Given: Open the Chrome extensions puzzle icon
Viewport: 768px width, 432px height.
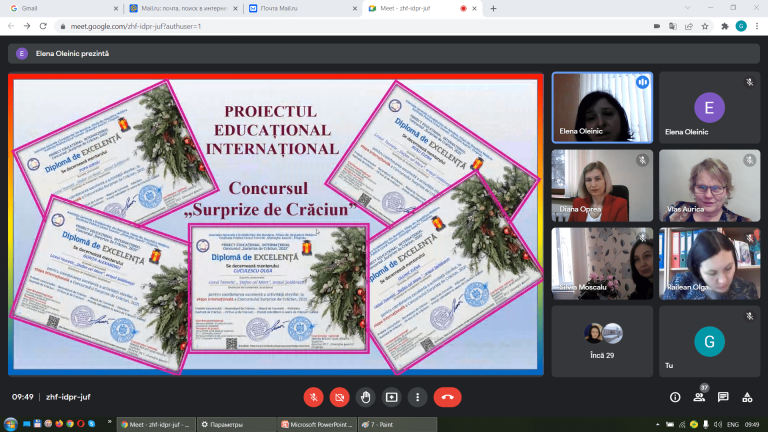Looking at the screenshot, I should tap(725, 26).
